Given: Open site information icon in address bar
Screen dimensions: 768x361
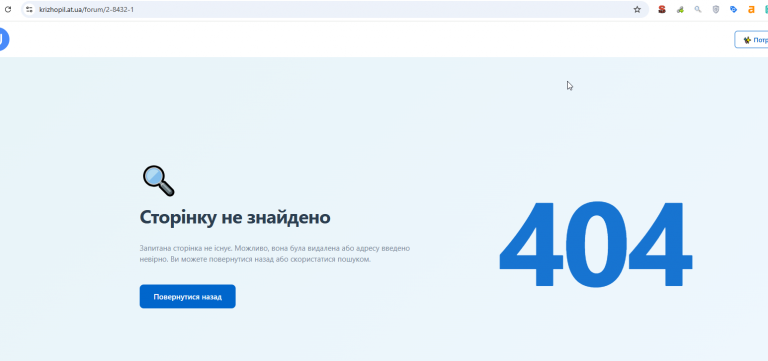Looking at the screenshot, I should pyautogui.click(x=29, y=9).
